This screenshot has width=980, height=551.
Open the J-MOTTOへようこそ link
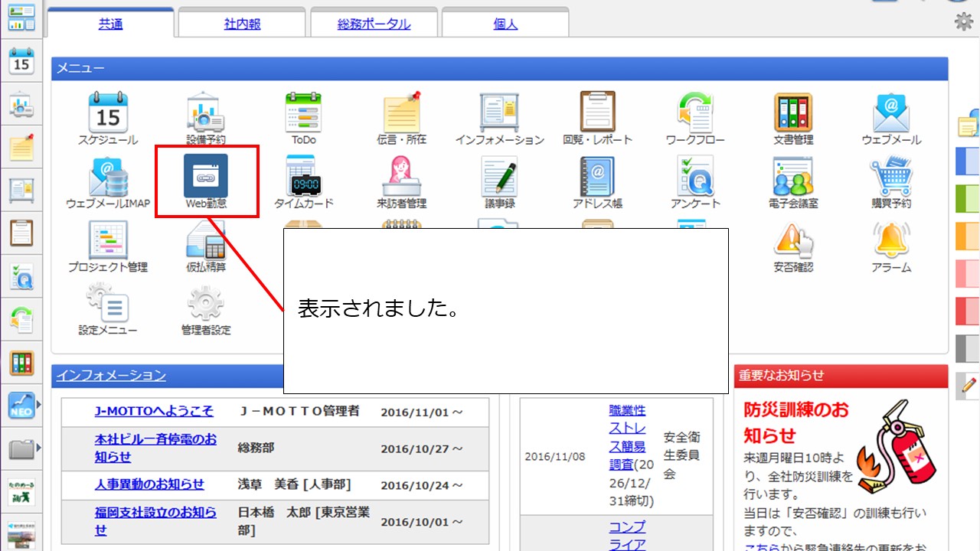(x=154, y=411)
